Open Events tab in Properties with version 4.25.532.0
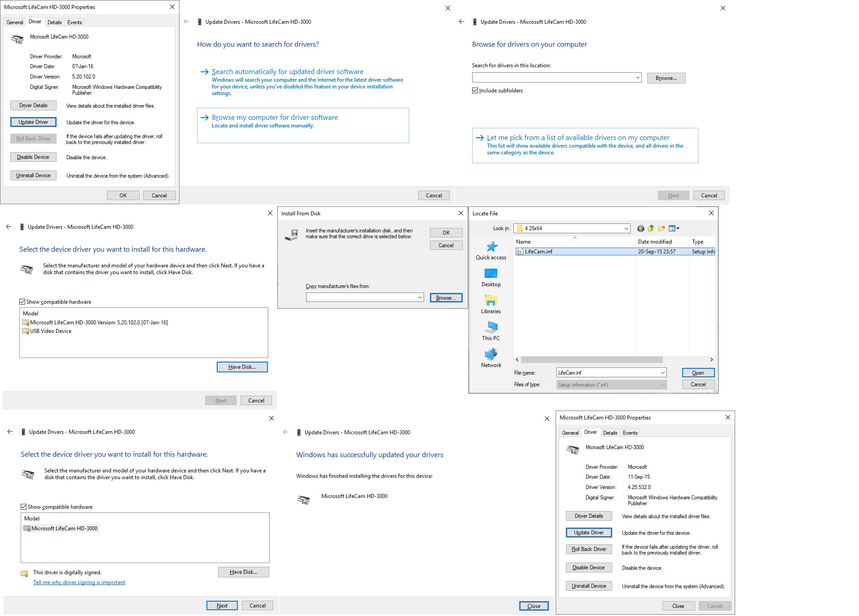 click(630, 433)
